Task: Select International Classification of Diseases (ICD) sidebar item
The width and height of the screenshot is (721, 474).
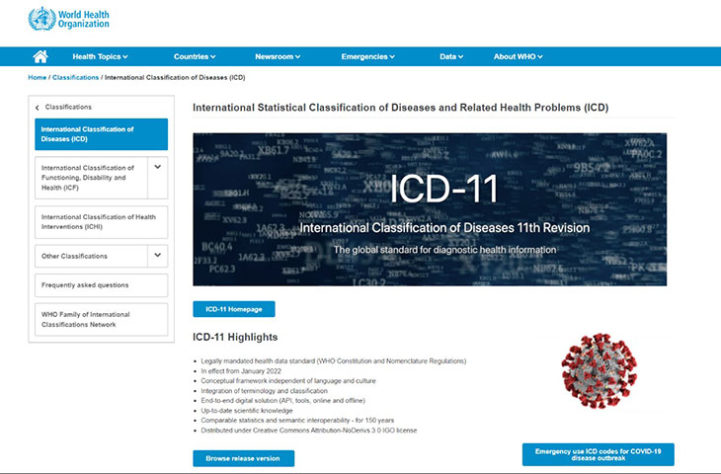Action: pyautogui.click(x=101, y=134)
